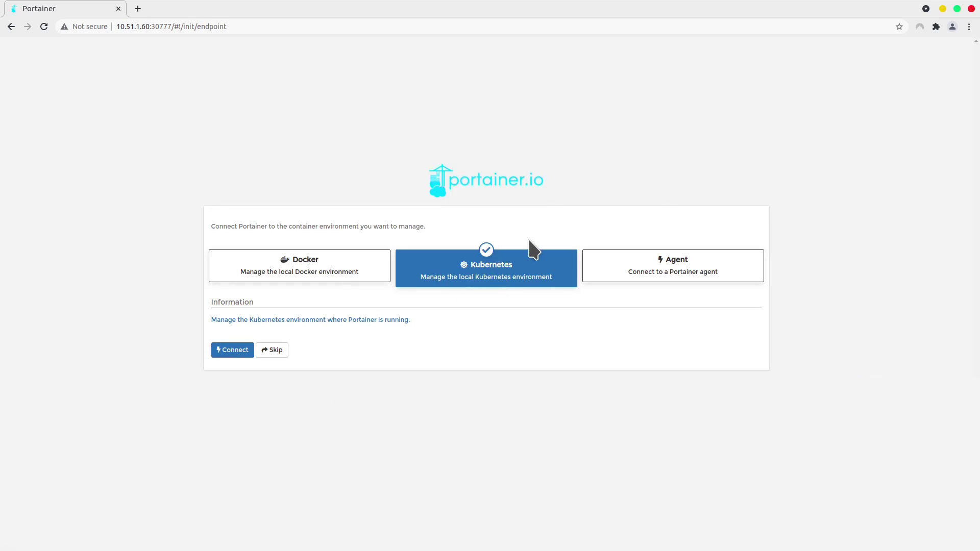Open the browser profile avatar
980x551 pixels.
click(952, 27)
